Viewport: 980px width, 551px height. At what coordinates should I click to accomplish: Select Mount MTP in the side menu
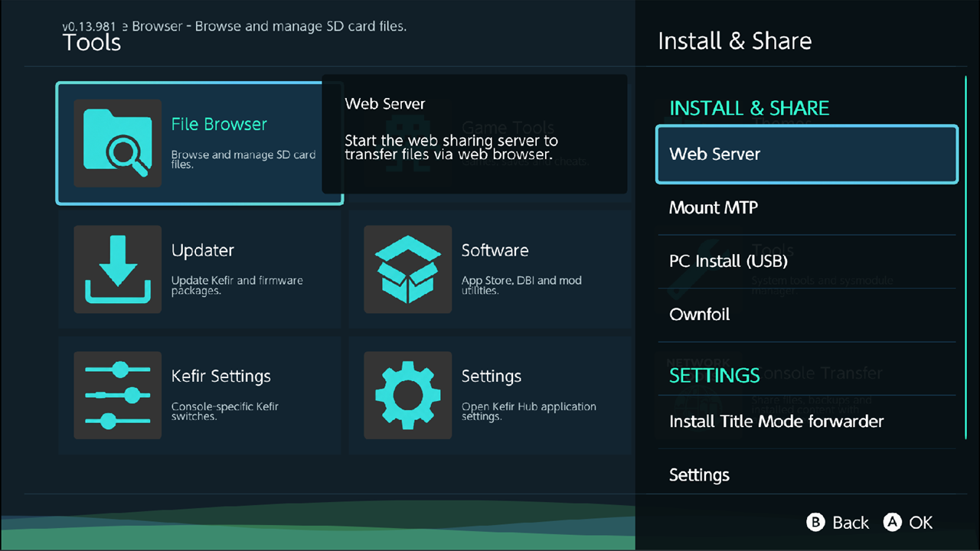807,208
